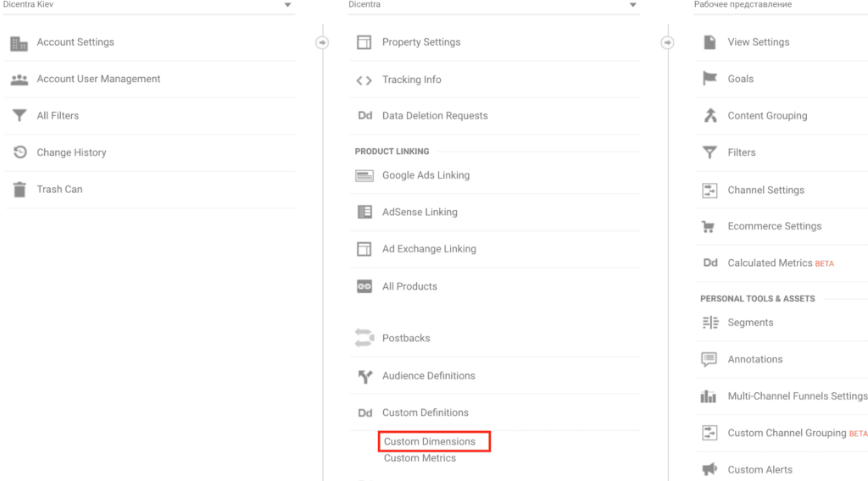Click the Ecommerce Settings cart icon
This screenshot has height=481, width=868.
[708, 227]
